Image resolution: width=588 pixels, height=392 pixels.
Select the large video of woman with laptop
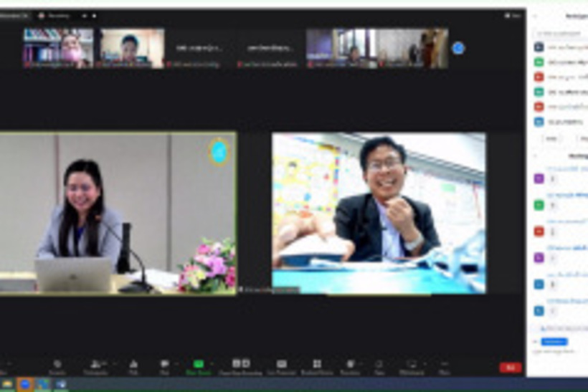(x=118, y=213)
